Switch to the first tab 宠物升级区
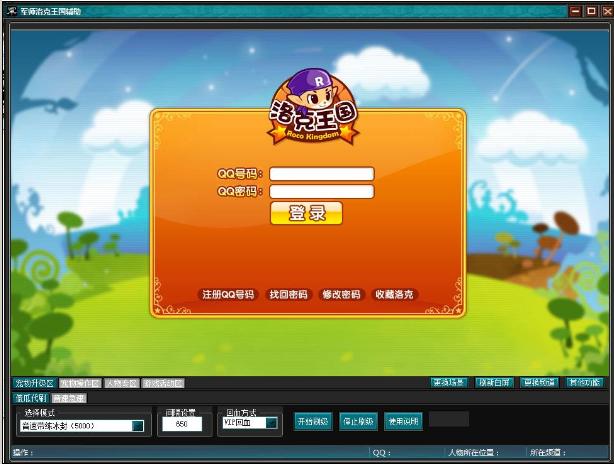Screen dimensions: 614x464 pos(33,383)
